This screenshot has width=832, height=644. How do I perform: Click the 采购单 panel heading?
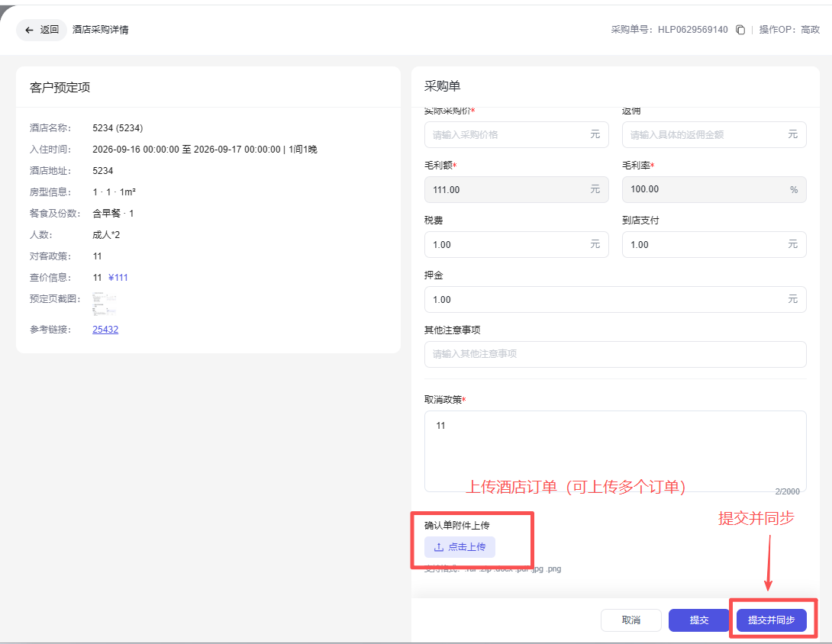[443, 86]
